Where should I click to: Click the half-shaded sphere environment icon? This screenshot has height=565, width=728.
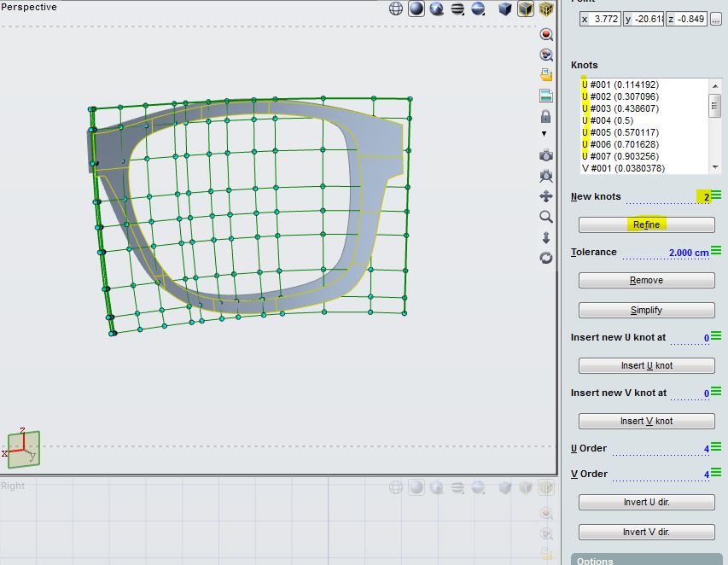click(478, 9)
